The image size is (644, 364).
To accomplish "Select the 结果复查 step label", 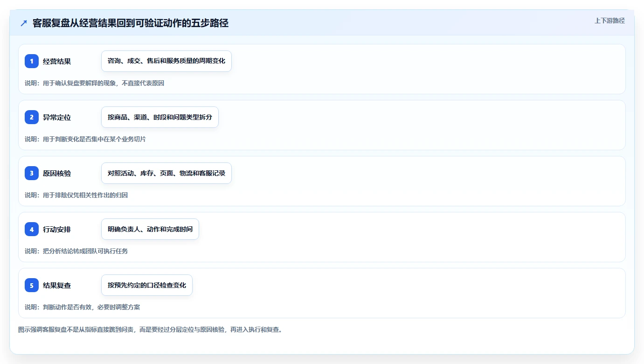I will [x=57, y=285].
